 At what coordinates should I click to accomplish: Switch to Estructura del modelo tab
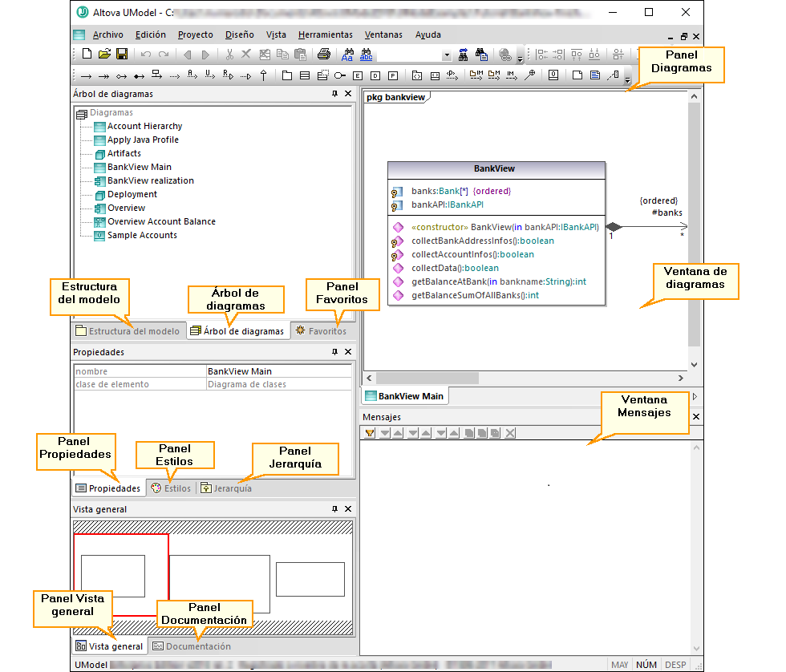pos(128,331)
